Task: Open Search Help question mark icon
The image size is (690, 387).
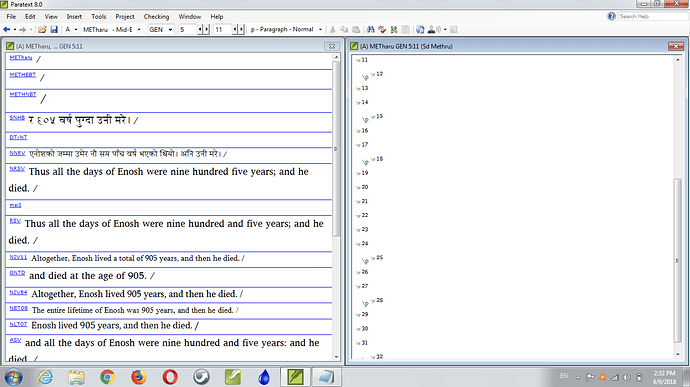Action: coord(611,16)
